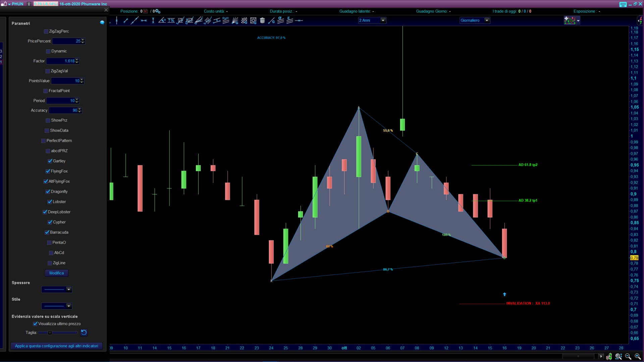This screenshot has width=644, height=362.
Task: Select the Raff regression channel tool
Action: click(226, 20)
